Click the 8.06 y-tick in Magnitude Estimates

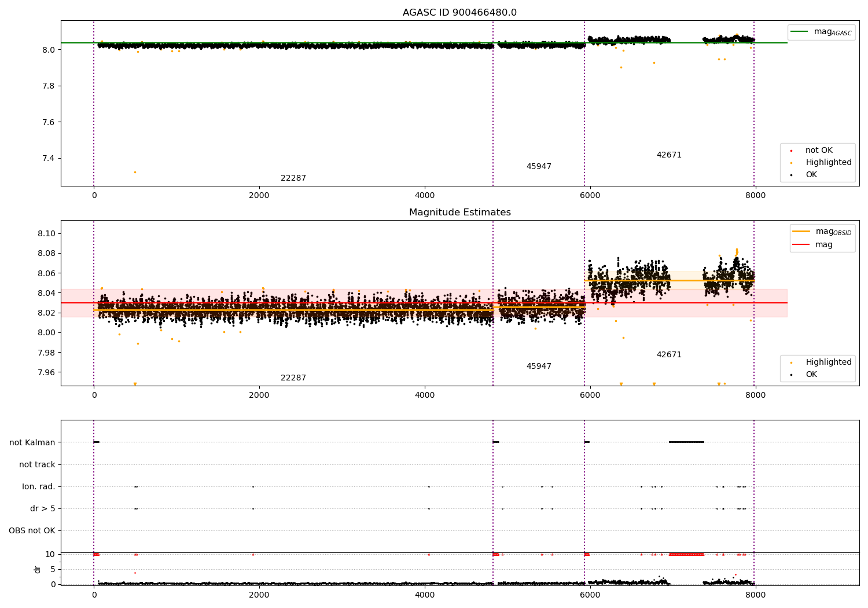[x=46, y=273]
